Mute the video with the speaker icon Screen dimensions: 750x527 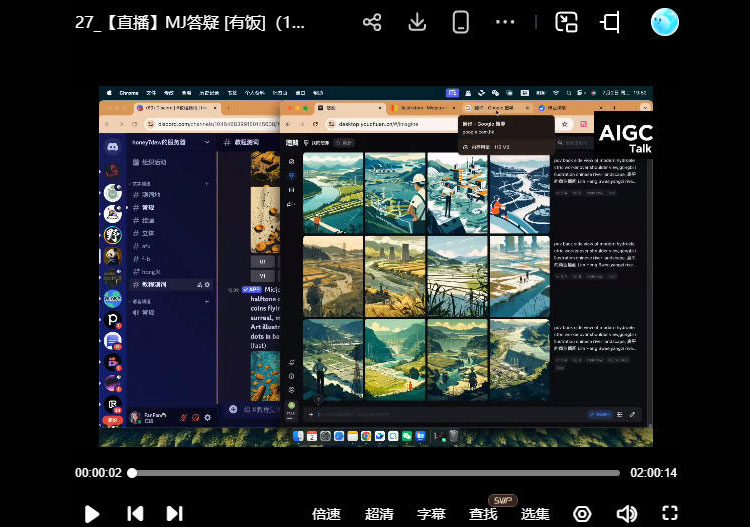click(x=627, y=513)
